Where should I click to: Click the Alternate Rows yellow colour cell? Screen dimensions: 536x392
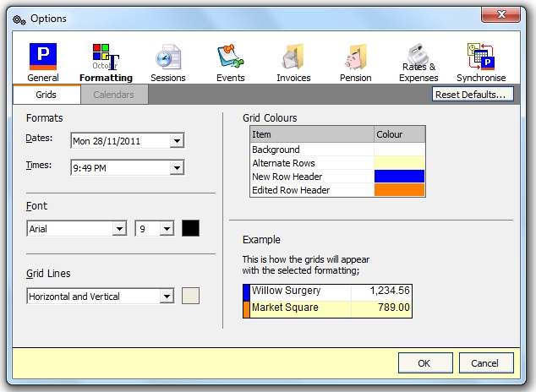tap(399, 163)
